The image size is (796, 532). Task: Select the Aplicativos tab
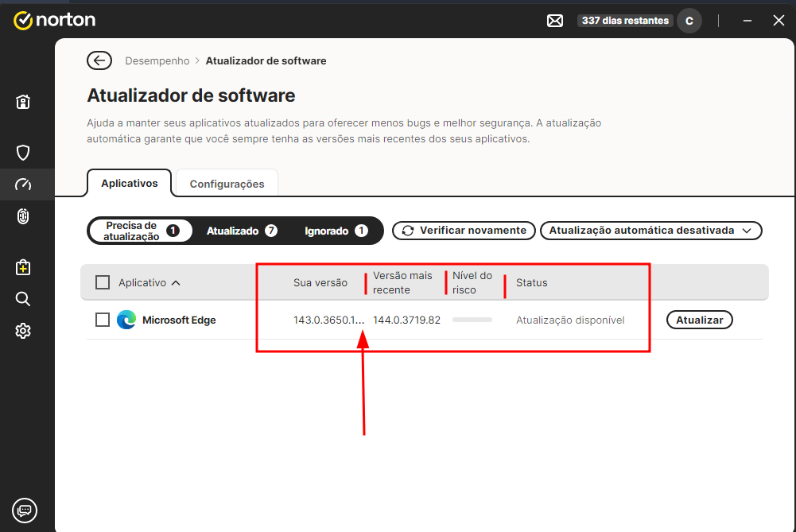pos(129,183)
